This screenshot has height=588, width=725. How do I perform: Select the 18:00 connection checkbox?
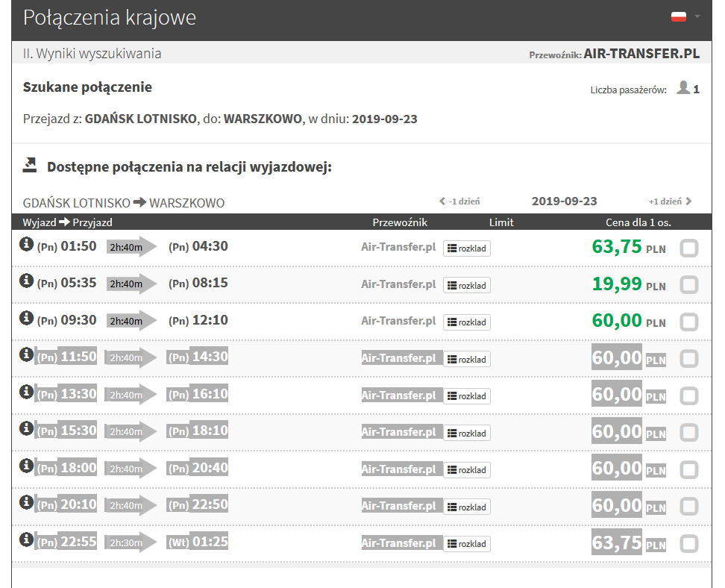(x=688, y=469)
